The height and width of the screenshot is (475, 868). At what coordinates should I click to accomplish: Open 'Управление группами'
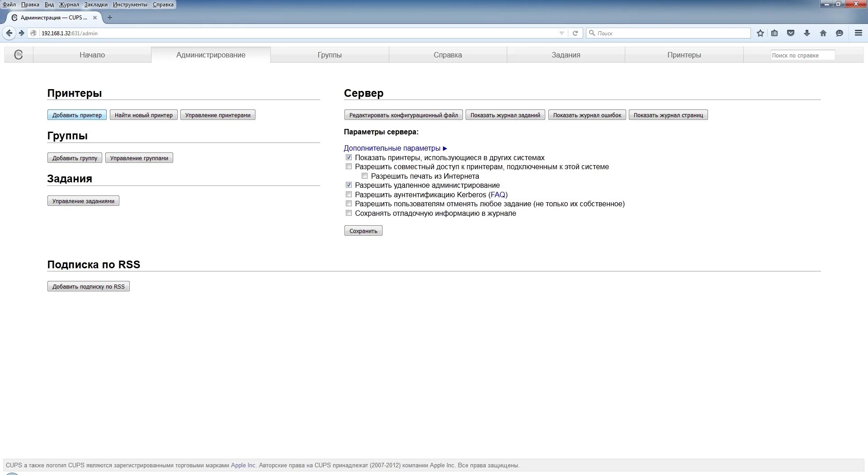tap(139, 158)
